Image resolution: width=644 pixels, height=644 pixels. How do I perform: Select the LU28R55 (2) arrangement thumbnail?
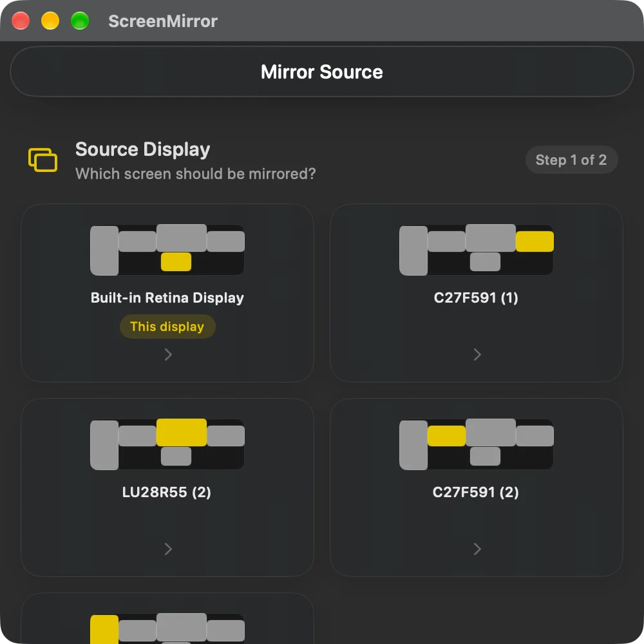(167, 444)
